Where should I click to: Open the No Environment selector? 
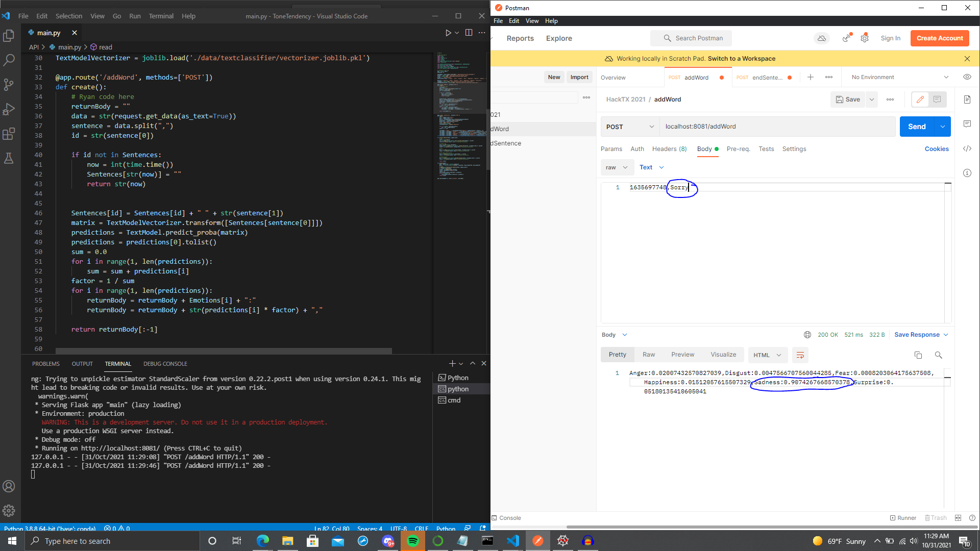(x=899, y=77)
